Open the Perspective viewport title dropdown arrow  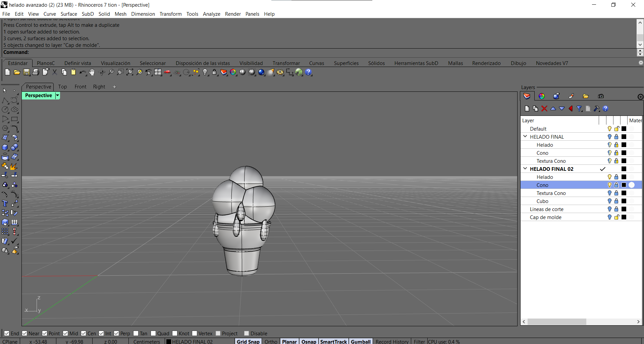[x=57, y=95]
